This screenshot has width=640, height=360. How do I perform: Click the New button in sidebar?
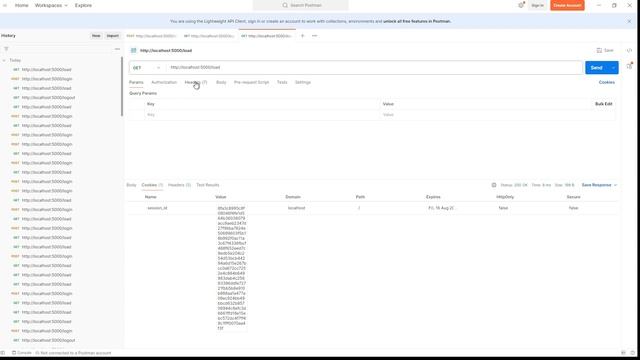point(96,36)
